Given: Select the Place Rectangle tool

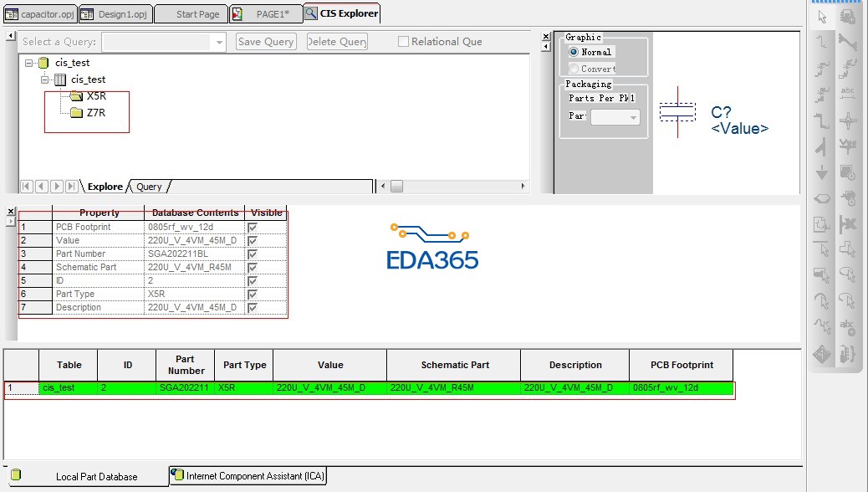Looking at the screenshot, I should pos(822,274).
